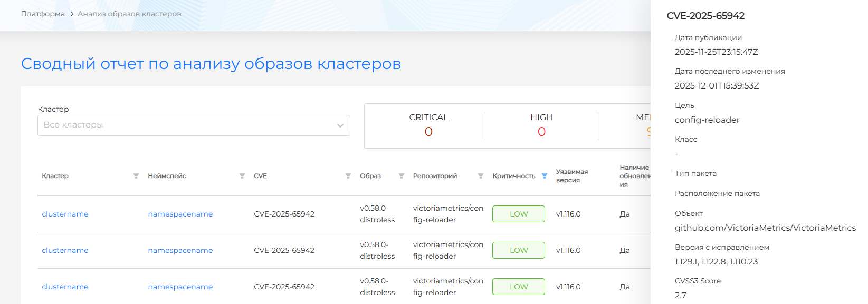
Task: Click LOW severity badge in first row
Action: coord(518,214)
